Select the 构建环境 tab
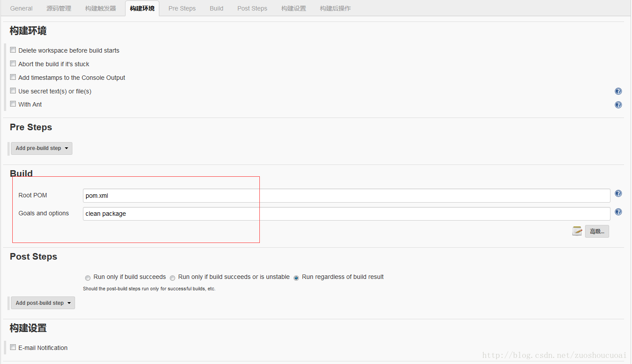The image size is (632, 364). coord(142,8)
